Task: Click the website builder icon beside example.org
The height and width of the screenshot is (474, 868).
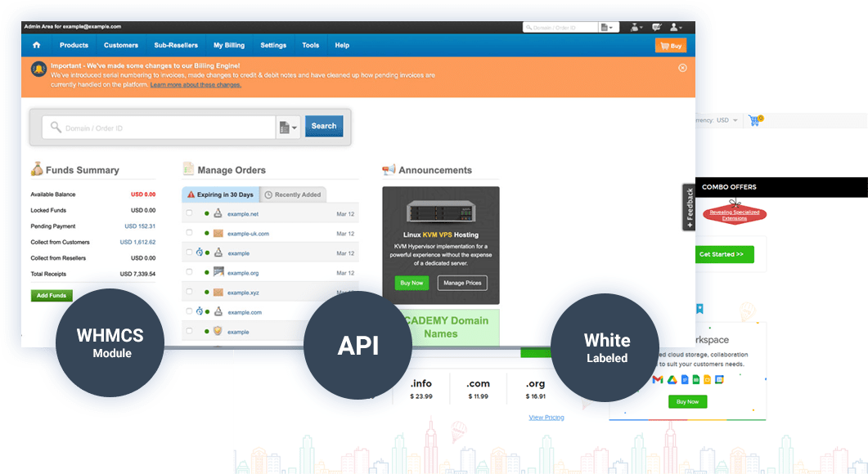Action: (x=218, y=272)
